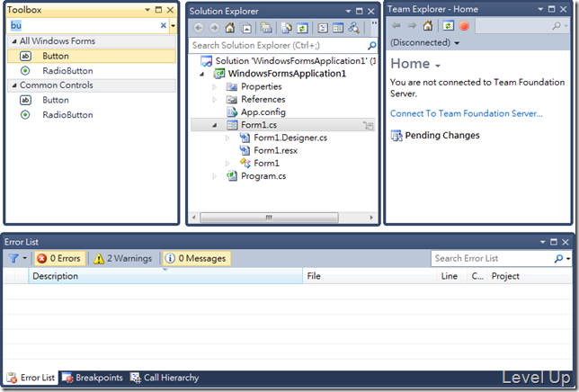Click the Properties icon in Solution Explorer toolbar
This screenshot has height=392, width=579.
[x=338, y=28]
